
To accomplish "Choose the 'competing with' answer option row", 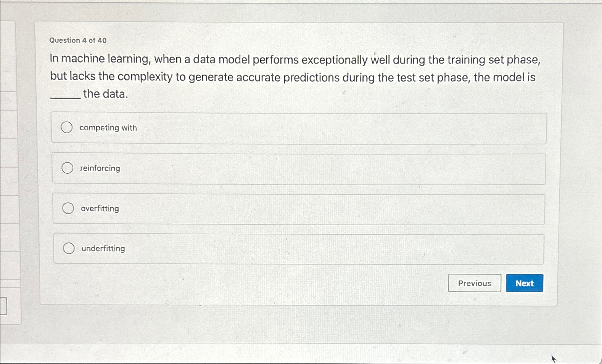I will (299, 128).
